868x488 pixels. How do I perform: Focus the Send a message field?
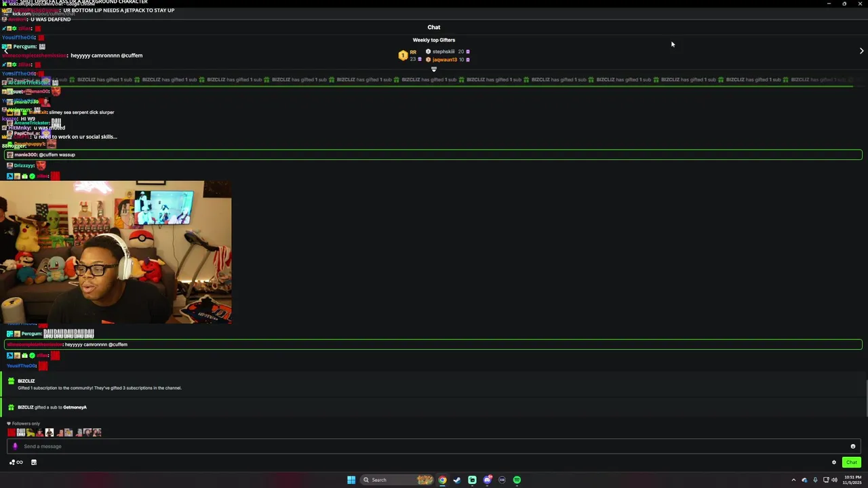(434, 446)
